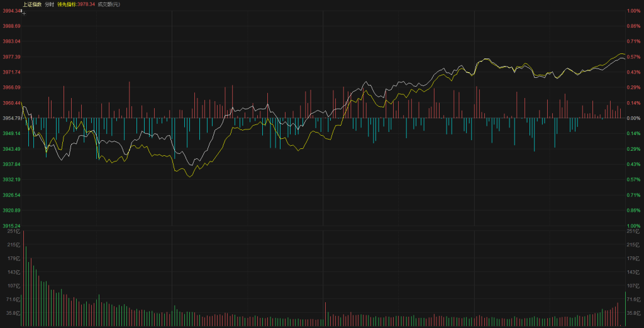Click the green 3937.84 price axis label

point(11,164)
